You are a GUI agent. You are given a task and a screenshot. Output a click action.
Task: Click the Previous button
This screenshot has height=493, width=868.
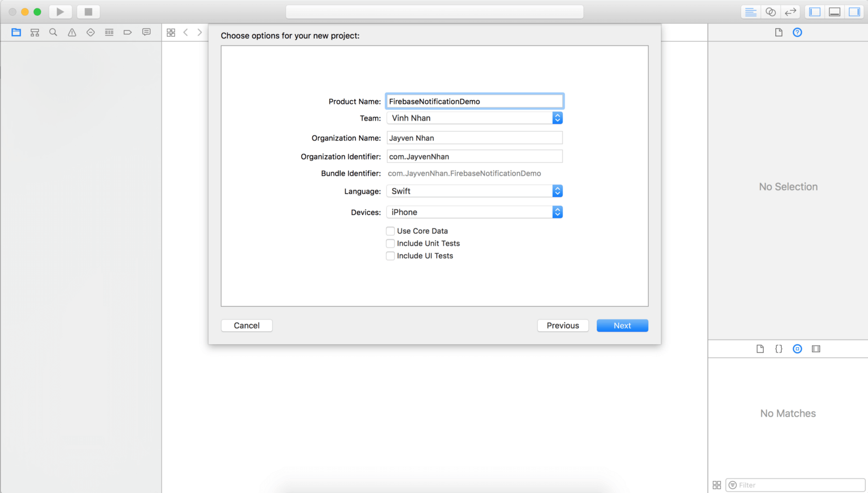pyautogui.click(x=563, y=325)
